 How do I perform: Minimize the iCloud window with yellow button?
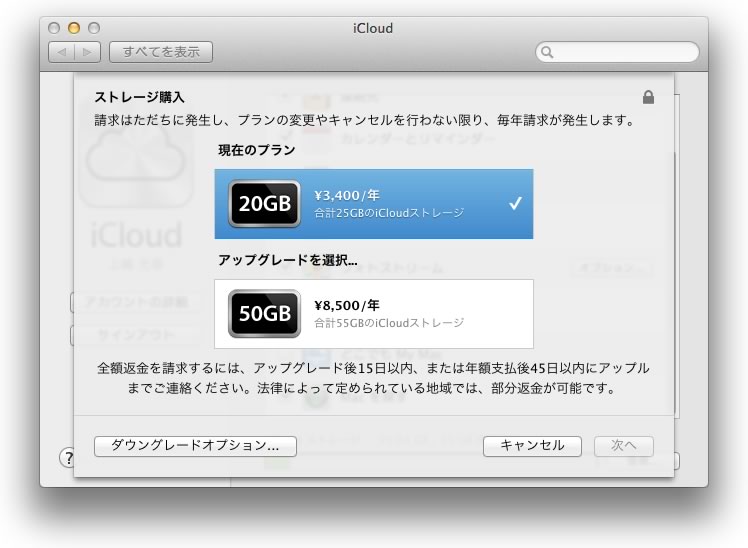pyautogui.click(x=73, y=28)
